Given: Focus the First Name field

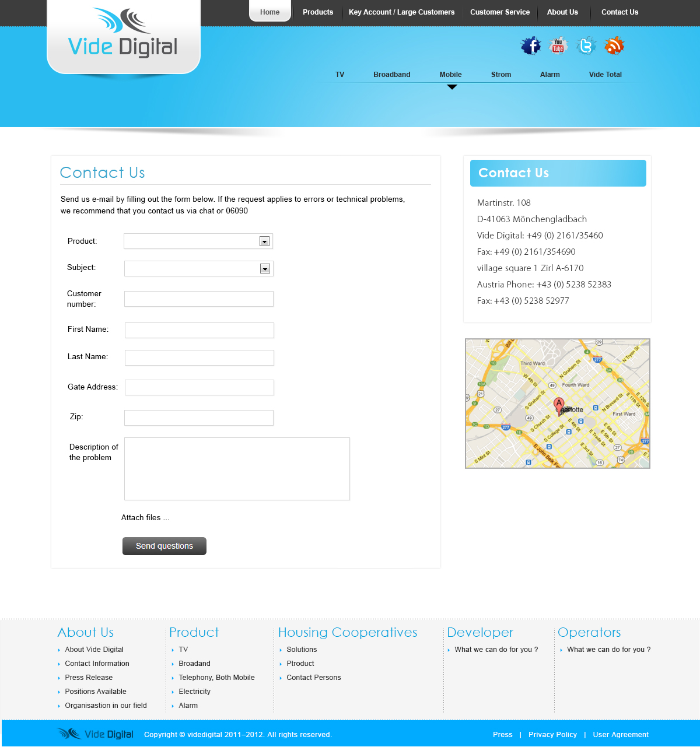Looking at the screenshot, I should coord(199,330).
